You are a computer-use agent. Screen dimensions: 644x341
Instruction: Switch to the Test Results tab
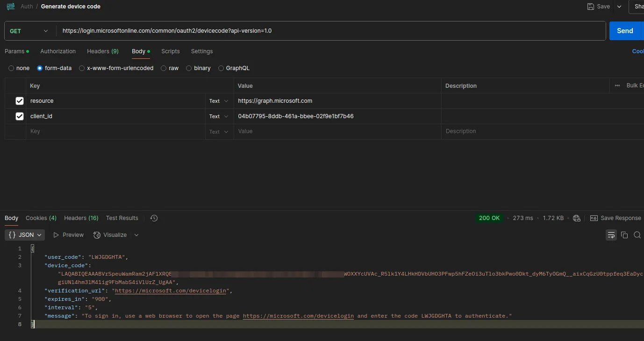pyautogui.click(x=122, y=218)
